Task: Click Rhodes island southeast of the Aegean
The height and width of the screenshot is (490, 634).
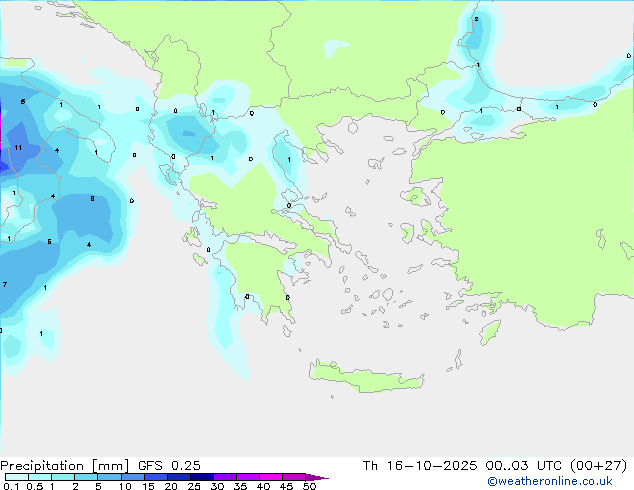Action: (490, 332)
